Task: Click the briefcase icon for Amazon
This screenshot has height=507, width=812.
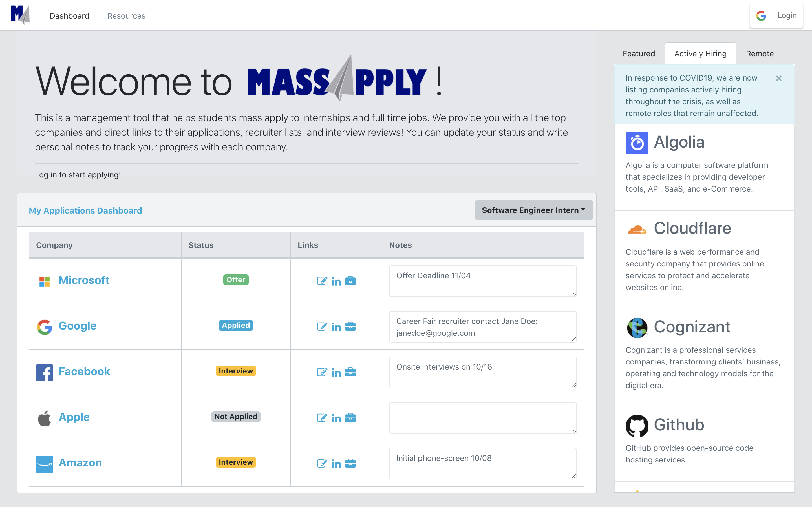Action: pyautogui.click(x=350, y=462)
